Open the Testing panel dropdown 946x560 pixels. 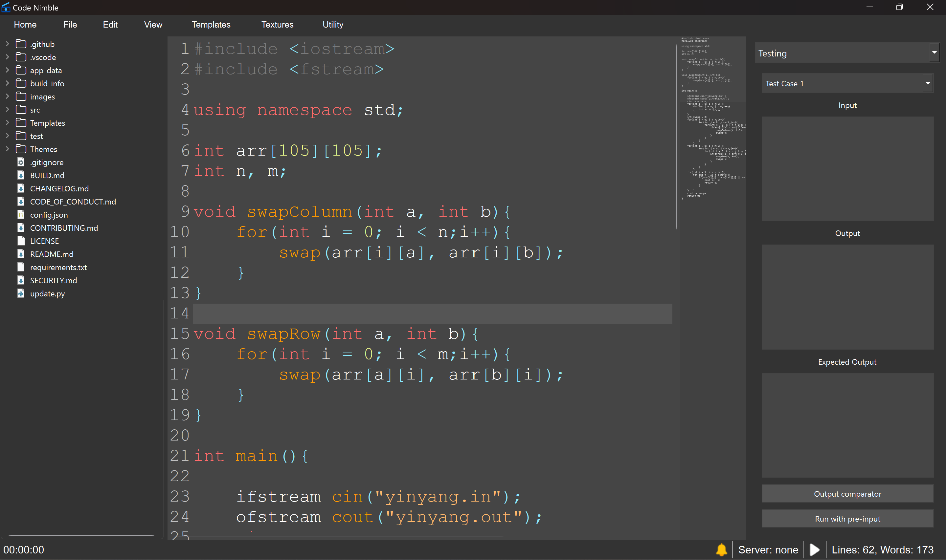click(x=934, y=53)
